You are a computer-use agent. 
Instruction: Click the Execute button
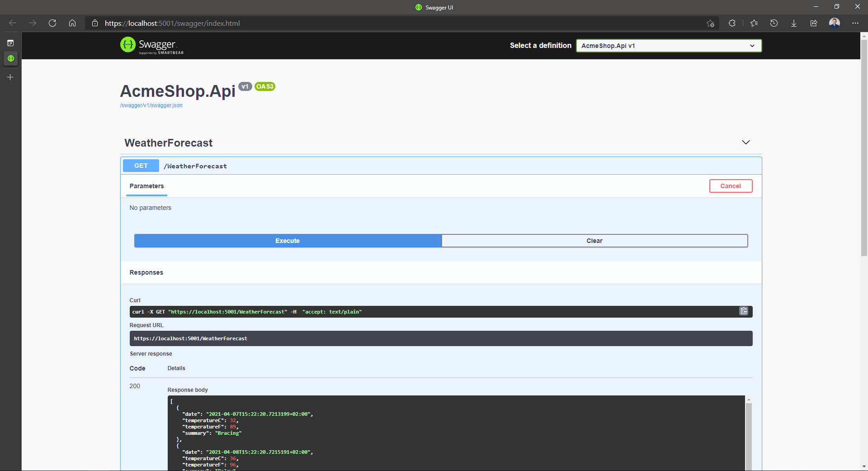tap(288, 241)
